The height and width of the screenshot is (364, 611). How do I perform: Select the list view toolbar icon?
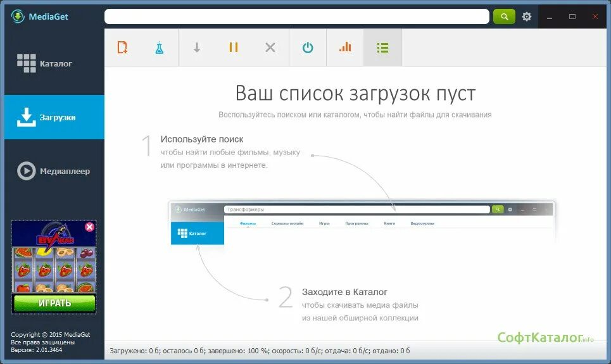click(x=382, y=47)
